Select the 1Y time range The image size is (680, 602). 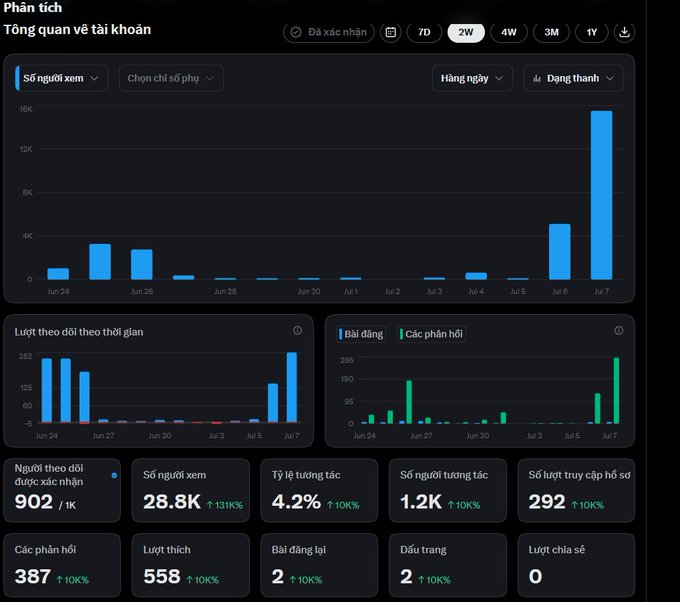click(x=592, y=32)
